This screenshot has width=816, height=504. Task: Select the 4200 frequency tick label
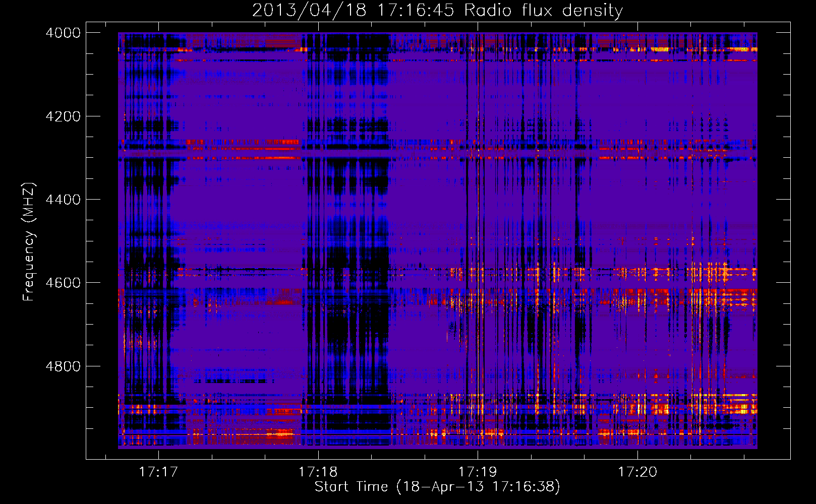point(63,116)
